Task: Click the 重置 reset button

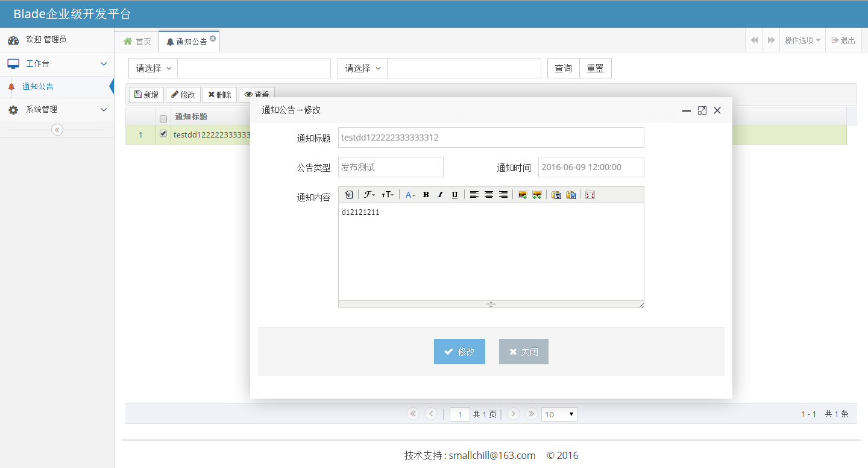Action: 596,68
